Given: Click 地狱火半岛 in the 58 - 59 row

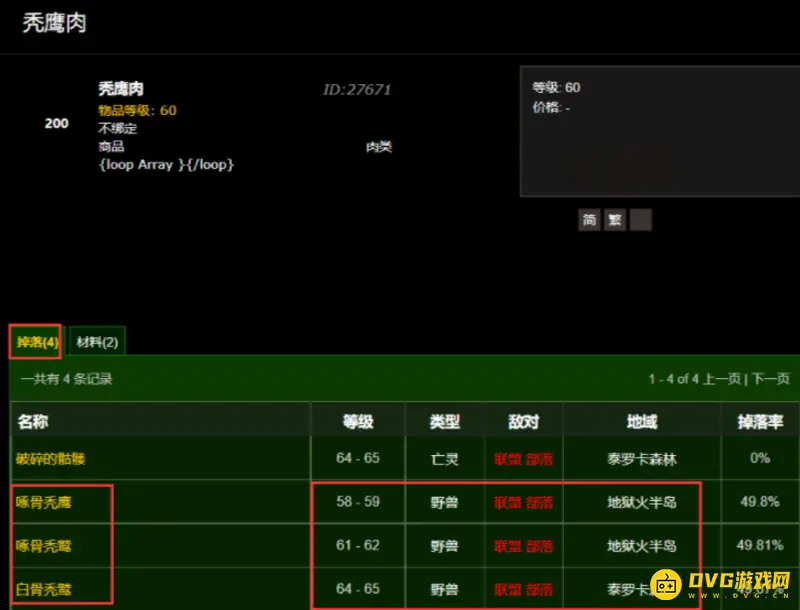Looking at the screenshot, I should [642, 502].
